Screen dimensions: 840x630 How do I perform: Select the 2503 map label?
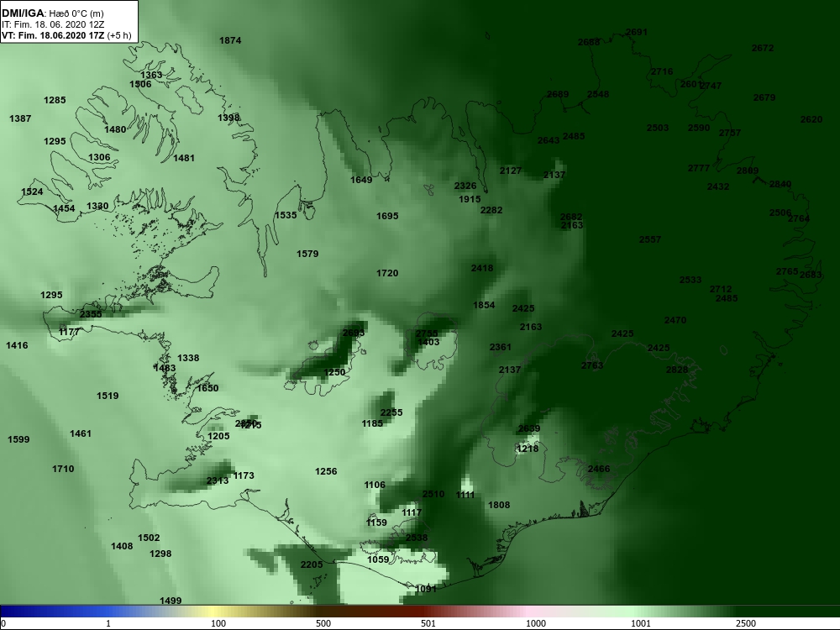pyautogui.click(x=658, y=128)
